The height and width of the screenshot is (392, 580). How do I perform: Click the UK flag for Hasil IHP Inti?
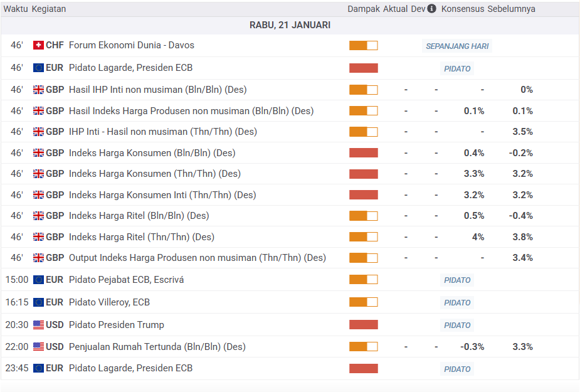[x=38, y=90]
